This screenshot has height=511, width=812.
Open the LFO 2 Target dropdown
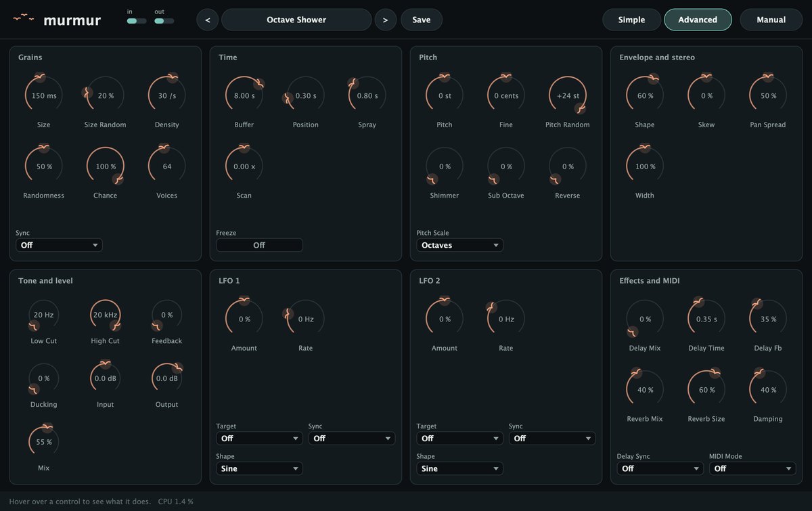pyautogui.click(x=459, y=439)
